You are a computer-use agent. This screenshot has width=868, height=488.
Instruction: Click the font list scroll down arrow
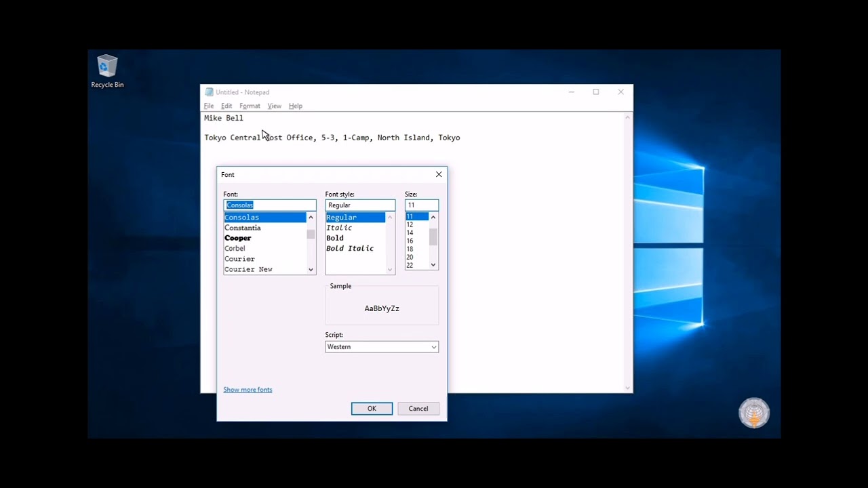pyautogui.click(x=311, y=269)
